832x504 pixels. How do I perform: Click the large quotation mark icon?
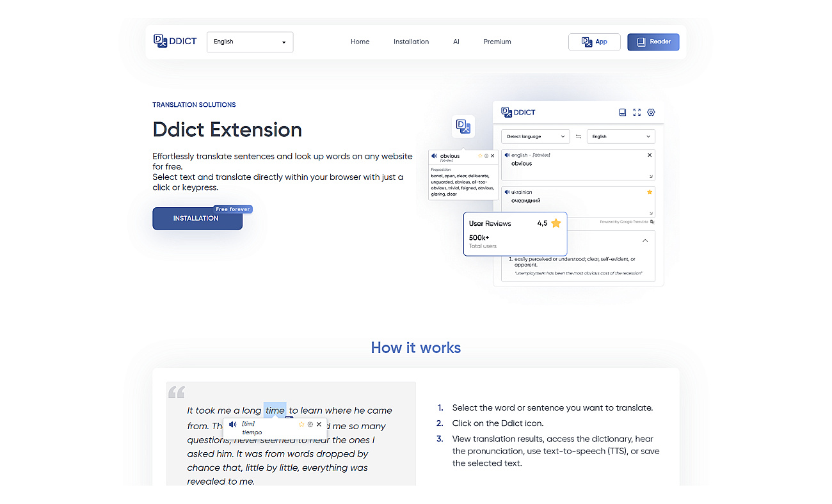point(177,391)
